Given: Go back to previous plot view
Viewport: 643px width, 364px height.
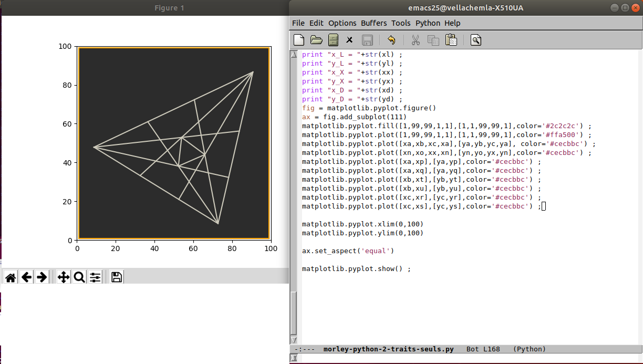Looking at the screenshot, I should tap(26, 277).
